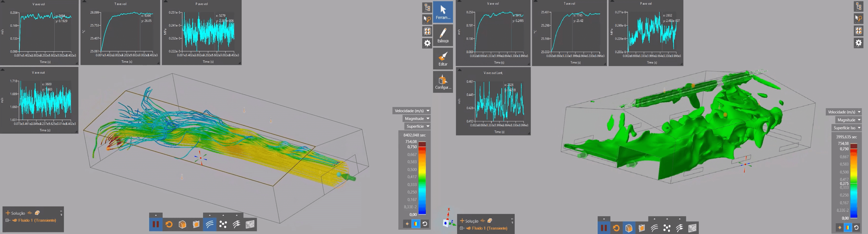Screen dimensions: 868x234
Task: Open the gear settings icon at top right
Action: click(x=859, y=43)
